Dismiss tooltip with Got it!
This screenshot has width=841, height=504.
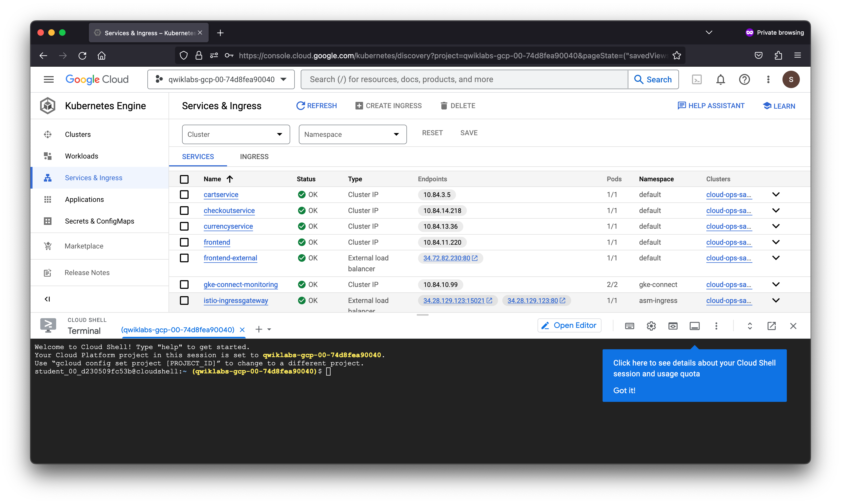pos(624,390)
